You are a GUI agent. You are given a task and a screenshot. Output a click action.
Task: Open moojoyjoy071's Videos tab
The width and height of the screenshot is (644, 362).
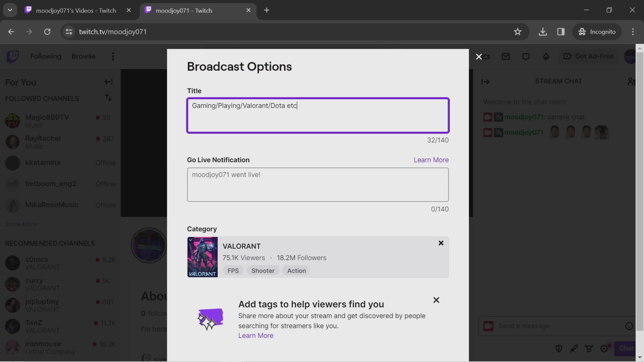[x=76, y=10]
